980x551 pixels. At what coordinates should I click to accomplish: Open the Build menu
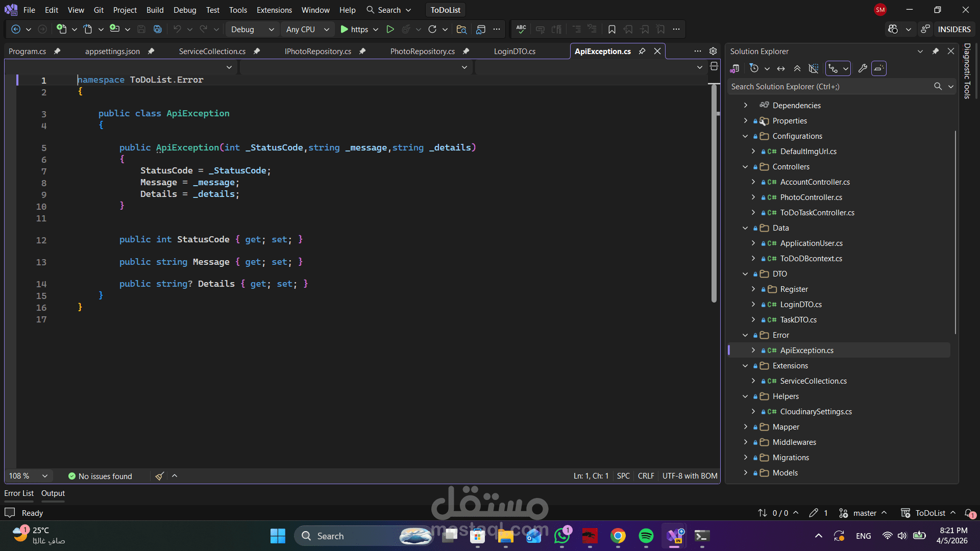[155, 10]
